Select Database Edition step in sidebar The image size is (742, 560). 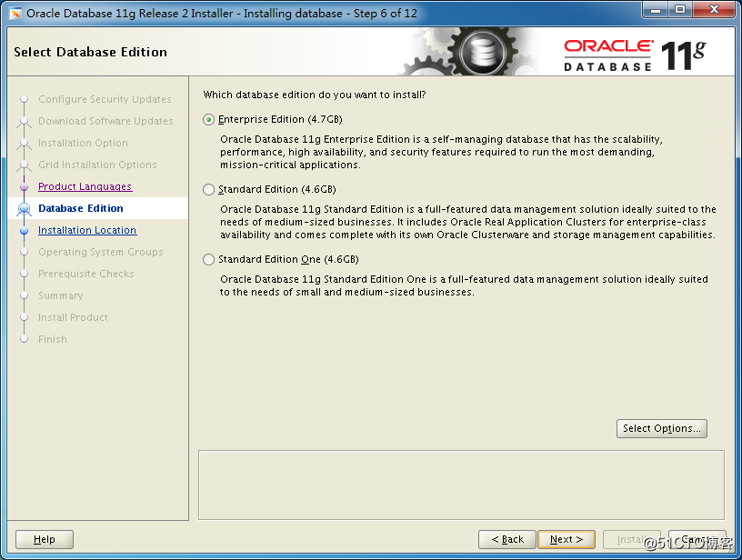click(x=81, y=208)
